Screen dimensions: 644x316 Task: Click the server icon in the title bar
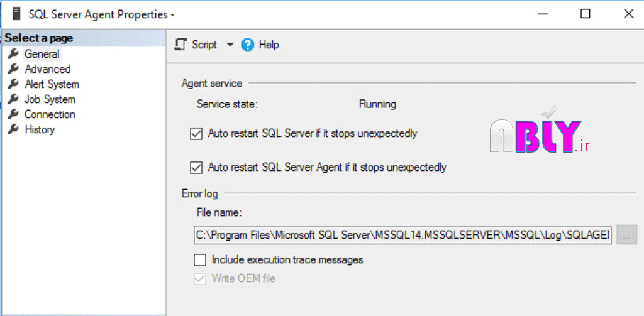click(x=17, y=14)
